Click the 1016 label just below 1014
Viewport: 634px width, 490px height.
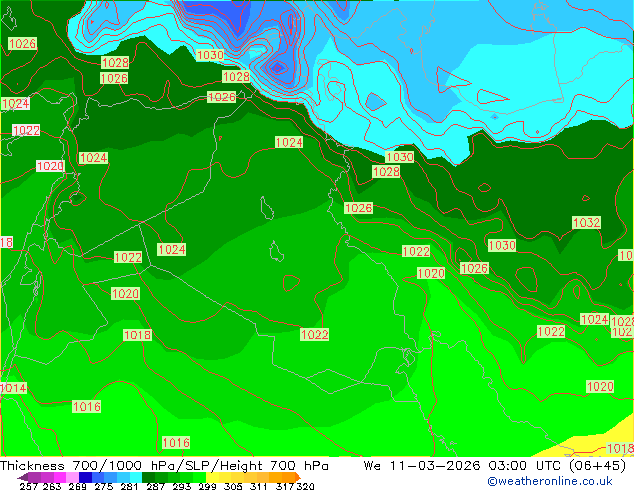87,406
